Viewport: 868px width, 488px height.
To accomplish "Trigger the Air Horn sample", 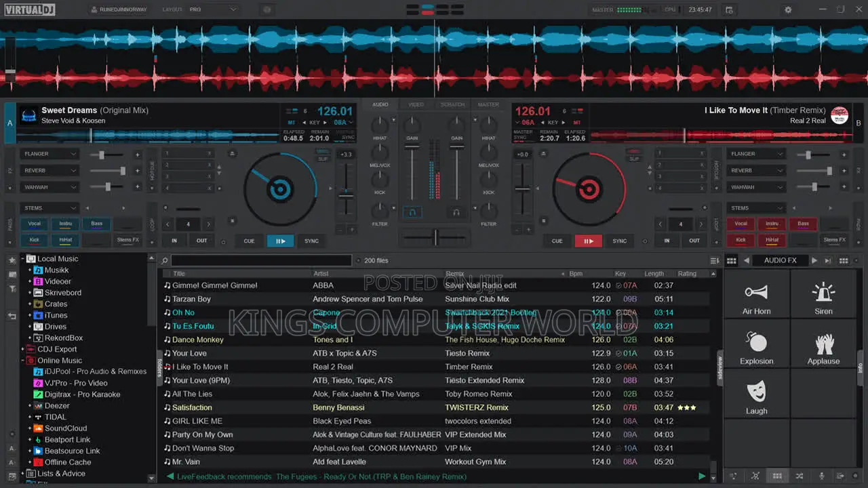I will (x=756, y=295).
